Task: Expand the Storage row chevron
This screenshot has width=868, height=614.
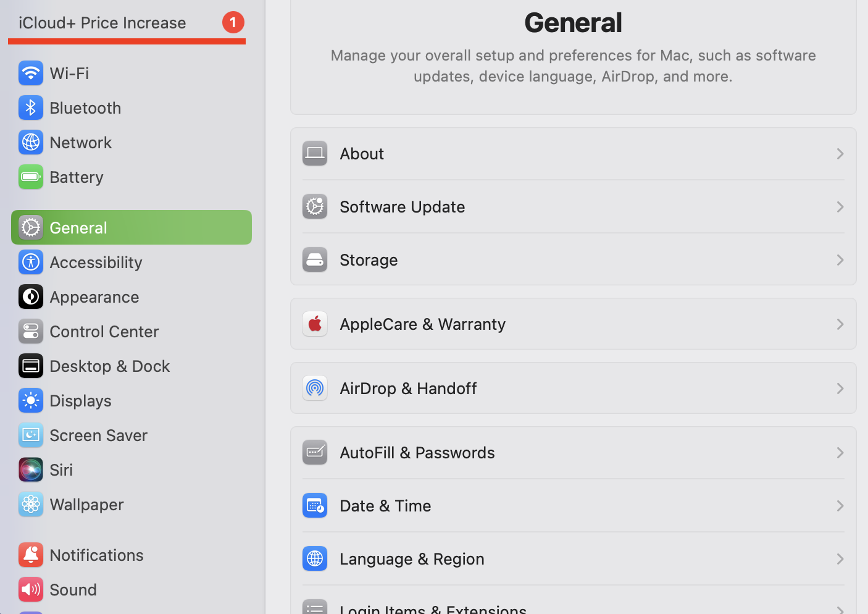Action: [x=840, y=259]
